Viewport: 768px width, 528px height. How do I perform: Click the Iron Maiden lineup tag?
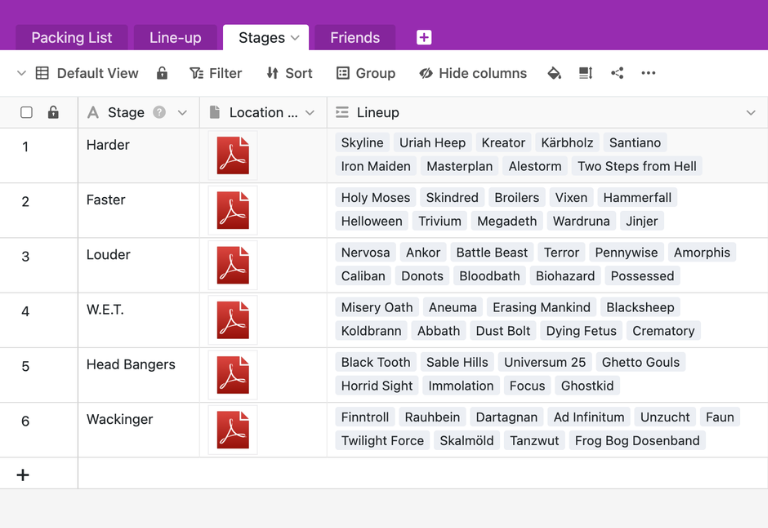click(376, 166)
